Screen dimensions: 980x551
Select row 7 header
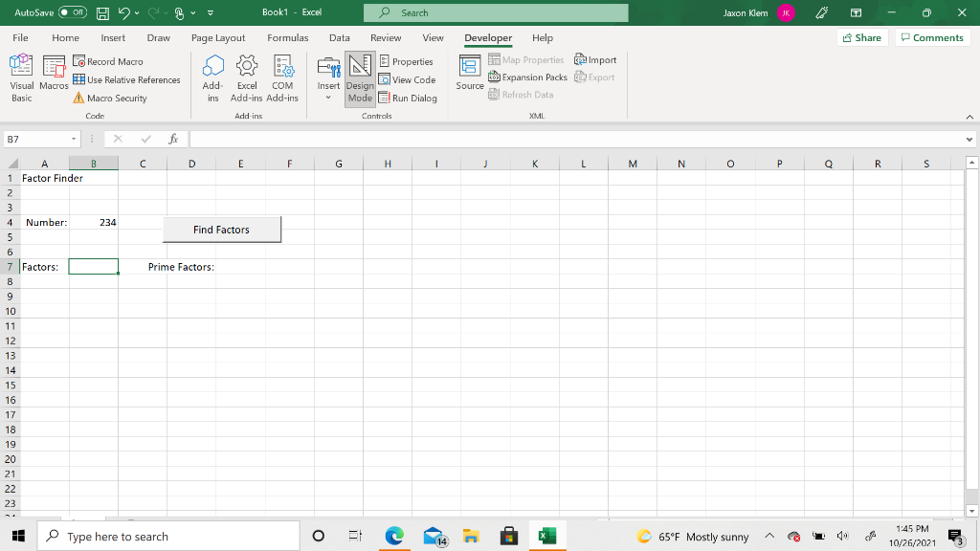[x=10, y=267]
